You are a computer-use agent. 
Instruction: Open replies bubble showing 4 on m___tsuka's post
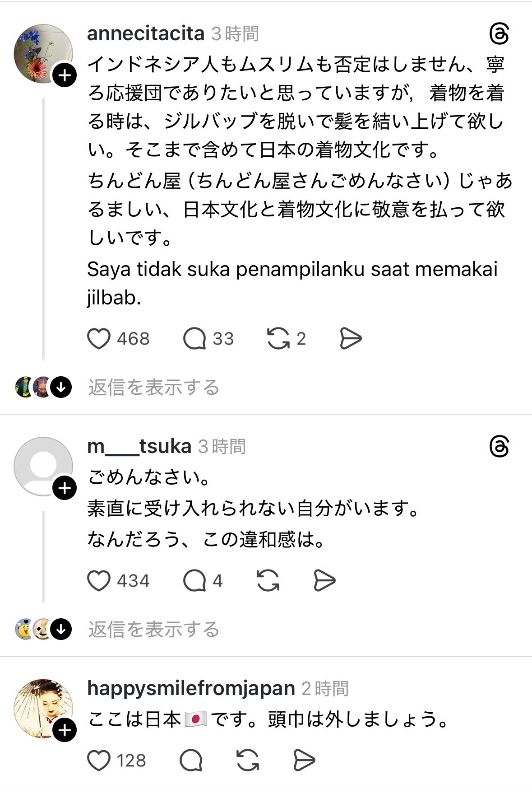194,581
